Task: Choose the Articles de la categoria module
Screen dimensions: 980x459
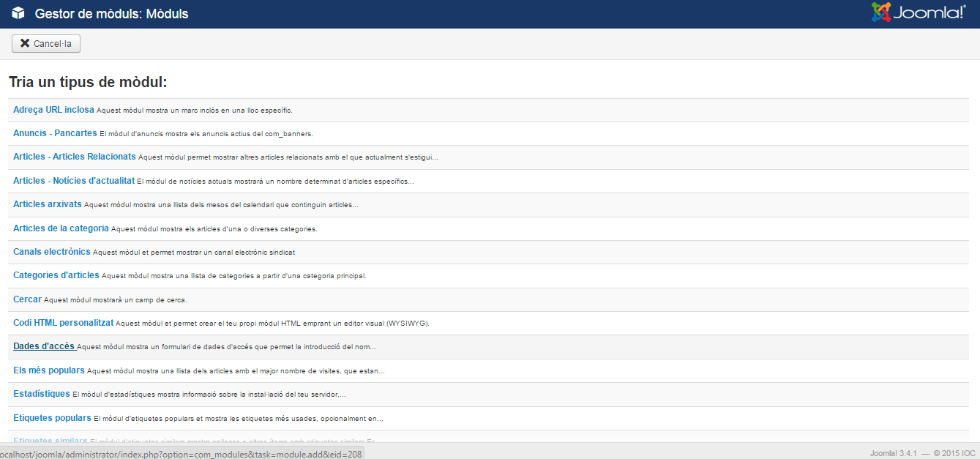Action: point(61,228)
